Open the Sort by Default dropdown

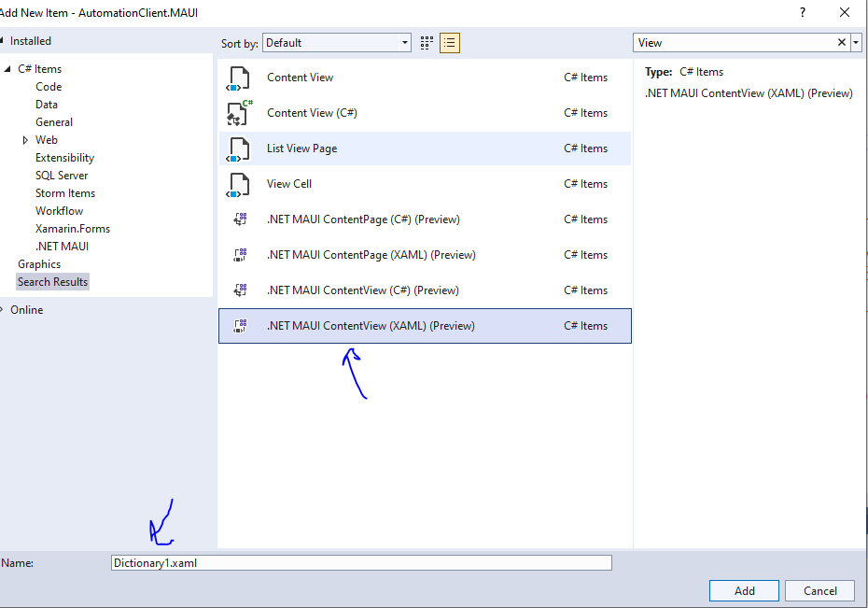point(337,43)
